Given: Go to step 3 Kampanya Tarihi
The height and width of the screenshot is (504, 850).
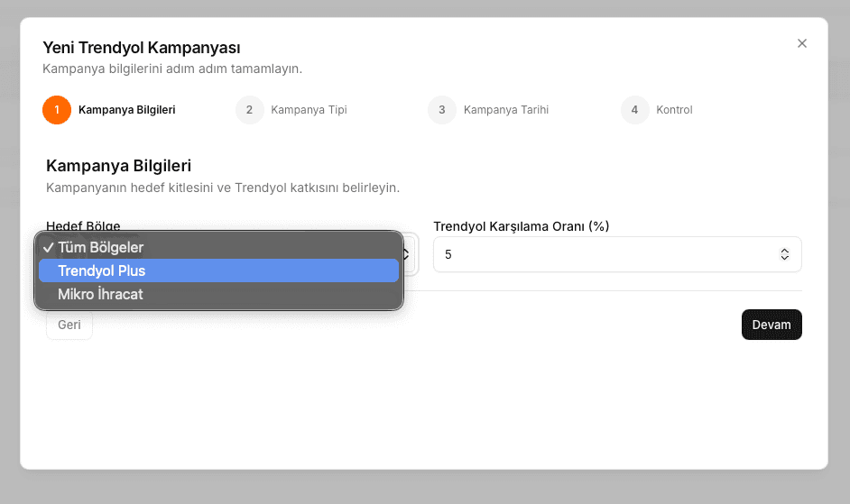Looking at the screenshot, I should point(488,110).
